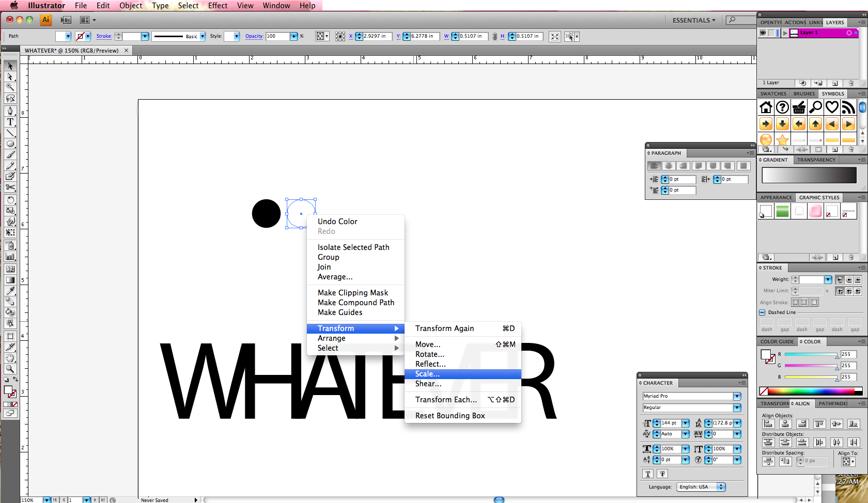868x503 pixels.
Task: Click horizontal align left in Align panel
Action: click(x=768, y=424)
